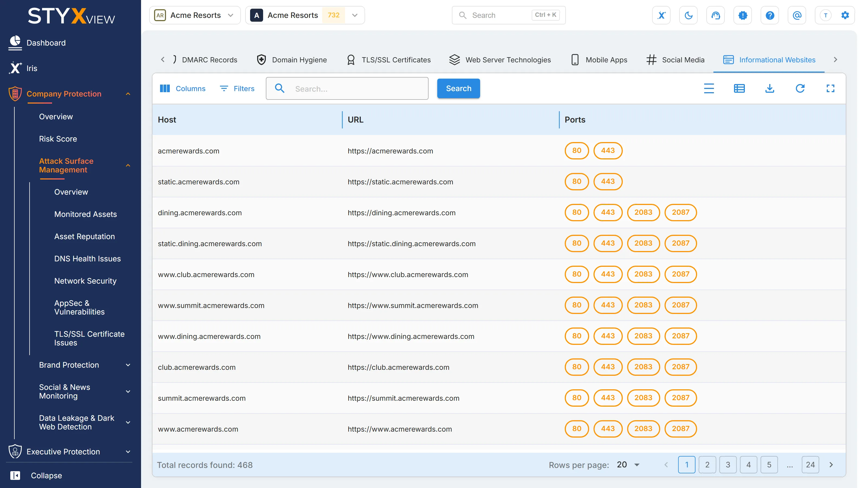868x488 pixels.
Task: Collapse Company Protection section
Action: (x=128, y=94)
